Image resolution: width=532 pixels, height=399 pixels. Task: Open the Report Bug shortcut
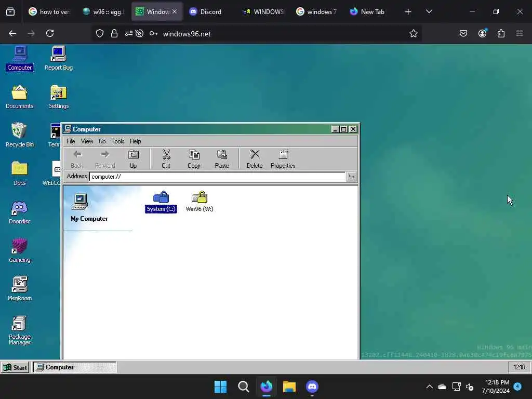pyautogui.click(x=58, y=58)
